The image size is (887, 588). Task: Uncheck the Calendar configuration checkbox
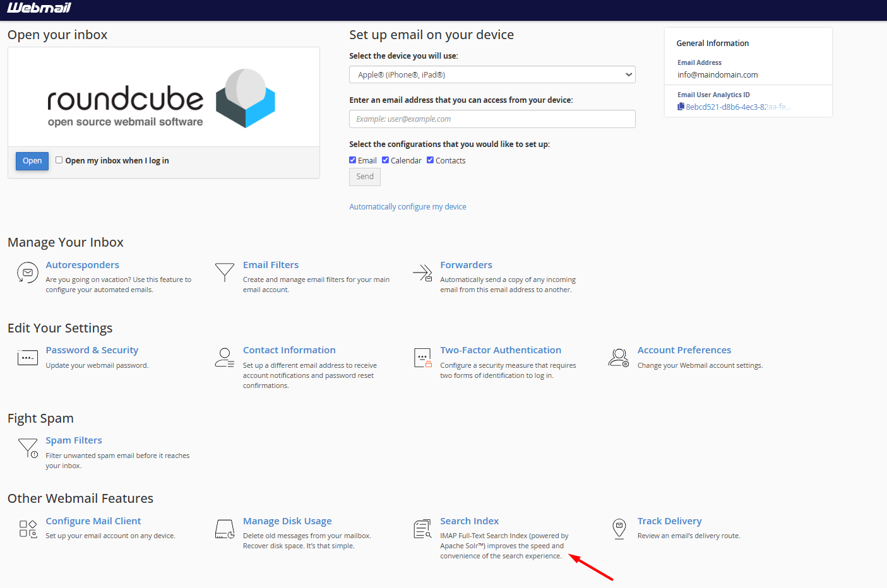(x=386, y=160)
